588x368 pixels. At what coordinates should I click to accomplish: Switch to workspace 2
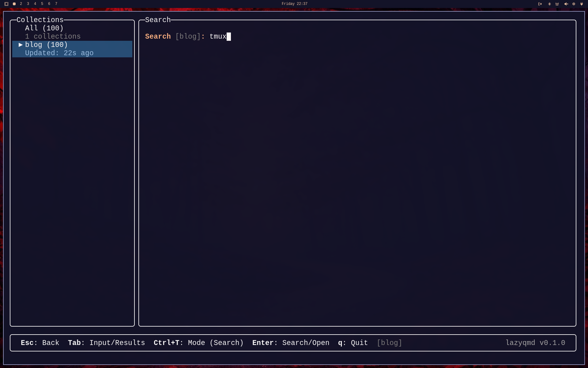tap(21, 4)
